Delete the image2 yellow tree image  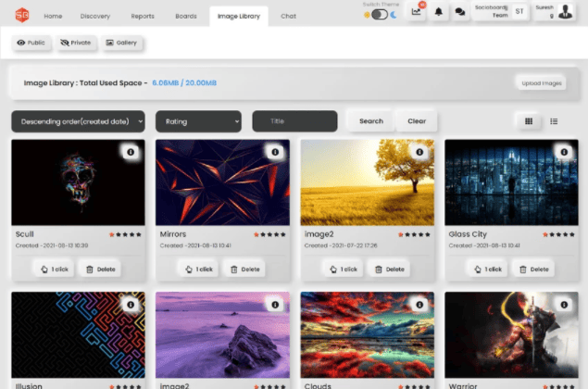coord(390,270)
